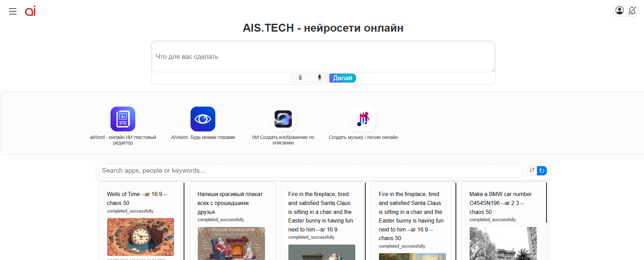Viewport: 644px width, 260px height.
Task: Toggle the muted notifications bell
Action: coord(632,11)
